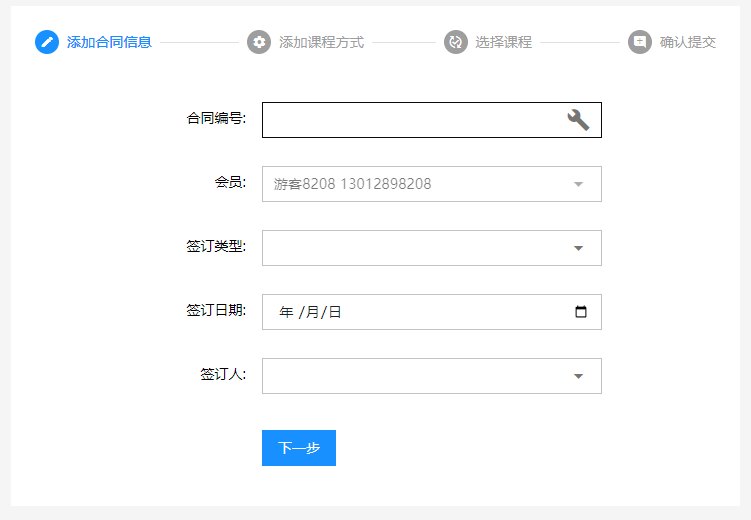Go to the 添加课程方式 step label

tap(321, 42)
